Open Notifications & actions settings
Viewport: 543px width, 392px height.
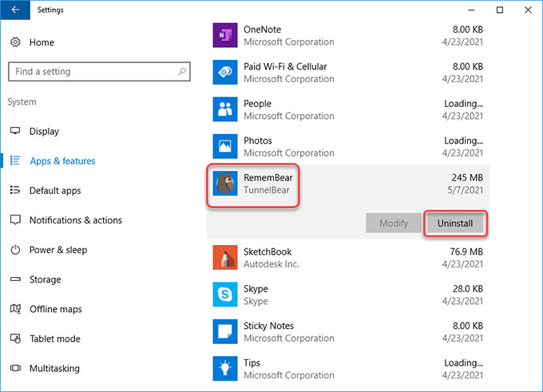[76, 220]
